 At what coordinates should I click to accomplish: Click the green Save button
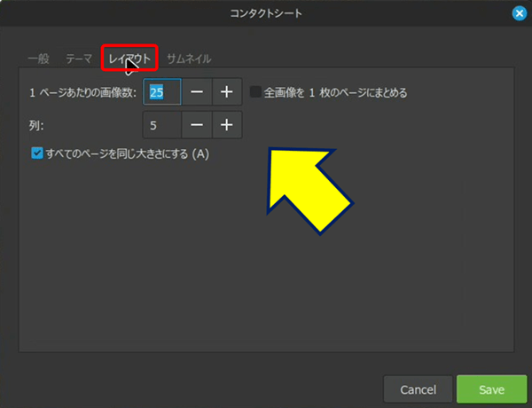coord(491,389)
